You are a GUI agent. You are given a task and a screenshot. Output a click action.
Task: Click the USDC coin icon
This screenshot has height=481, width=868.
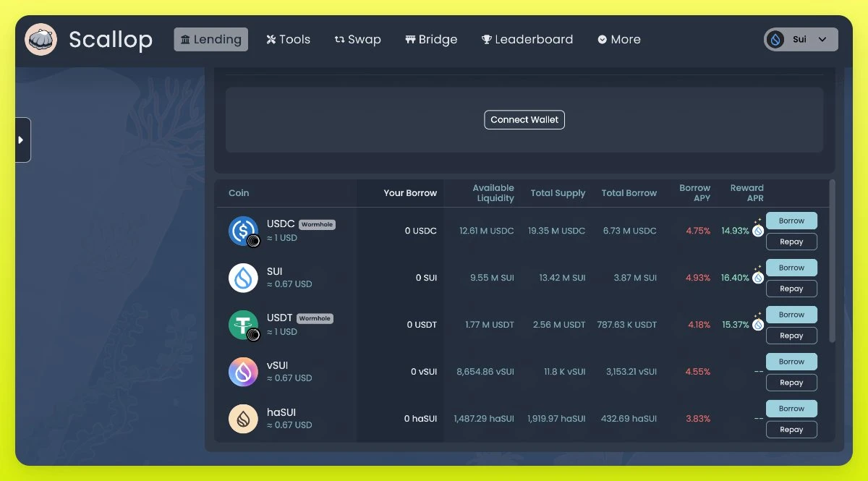[x=243, y=231]
